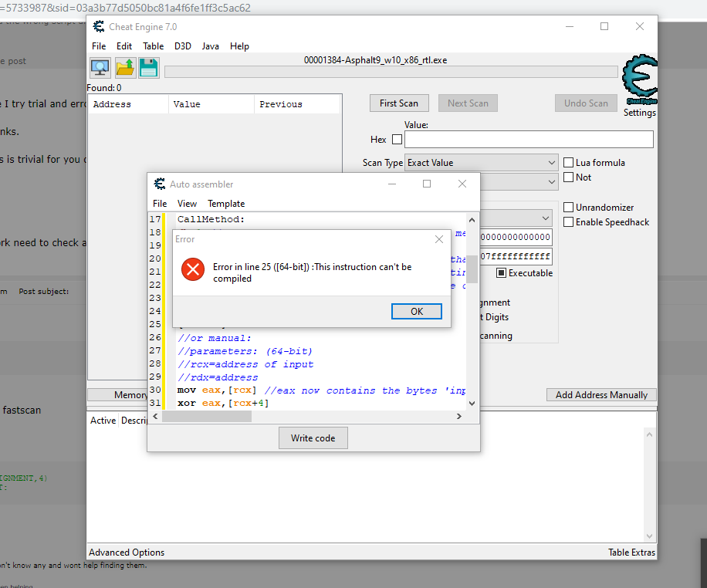The image size is (707, 588).
Task: Open the Table menu
Action: [x=153, y=46]
